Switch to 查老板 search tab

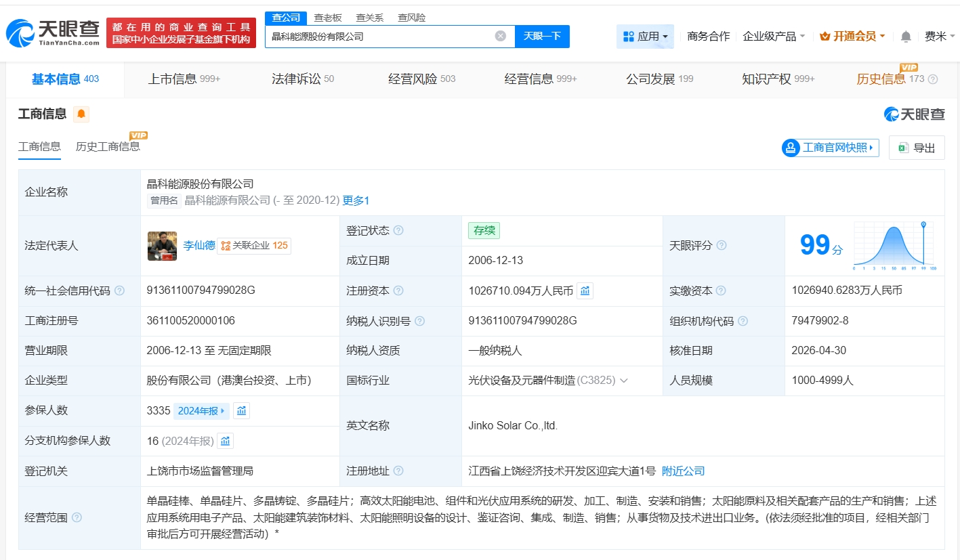(x=328, y=18)
